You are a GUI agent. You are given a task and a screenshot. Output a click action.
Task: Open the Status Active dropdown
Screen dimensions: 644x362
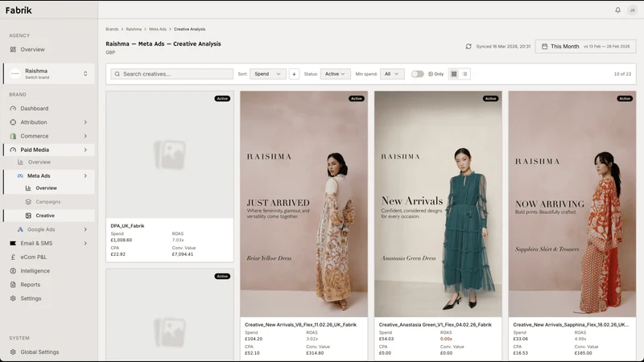(335, 74)
